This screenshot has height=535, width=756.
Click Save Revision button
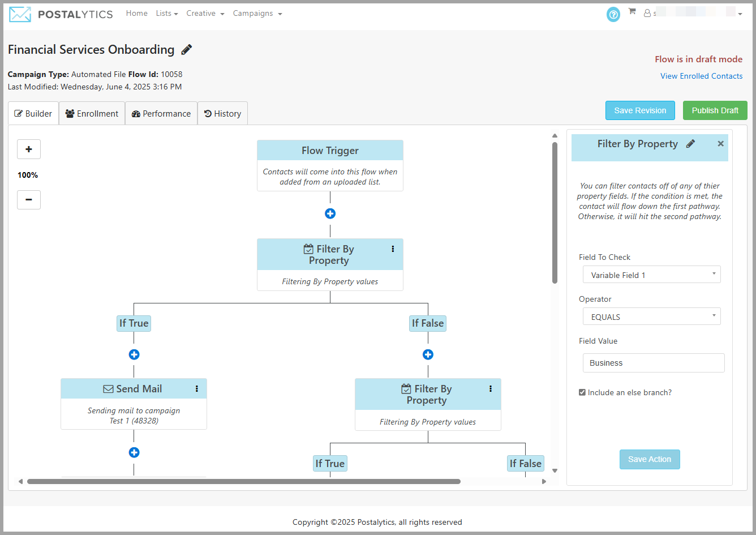[x=640, y=110]
